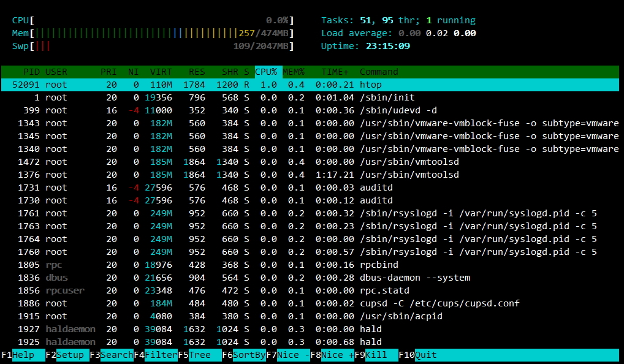Open F2 Setup menu

[x=67, y=355]
